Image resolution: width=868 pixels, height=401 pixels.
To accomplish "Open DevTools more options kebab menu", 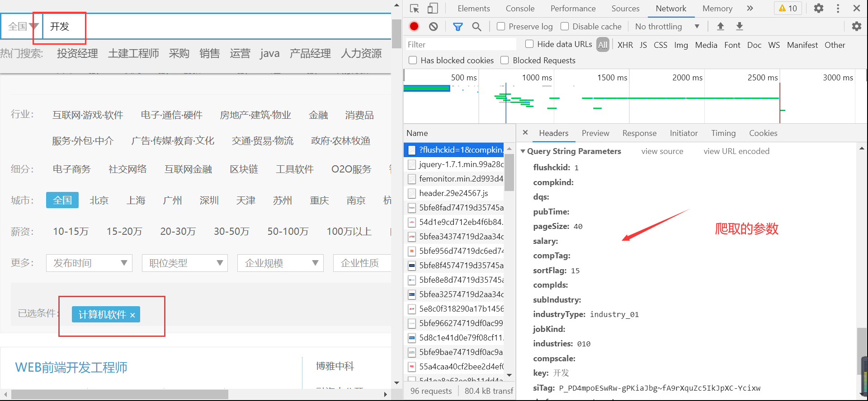I will pos(838,8).
